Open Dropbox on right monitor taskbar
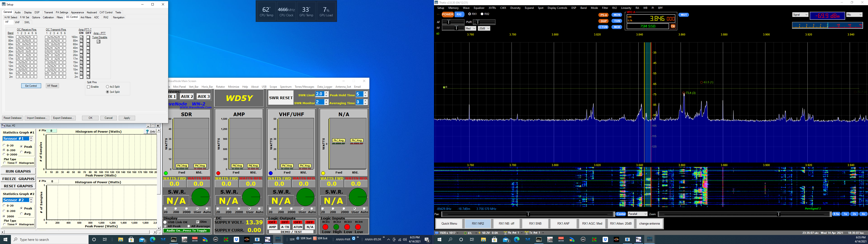Image resolution: width=868 pixels, height=244 pixels. click(x=606, y=240)
